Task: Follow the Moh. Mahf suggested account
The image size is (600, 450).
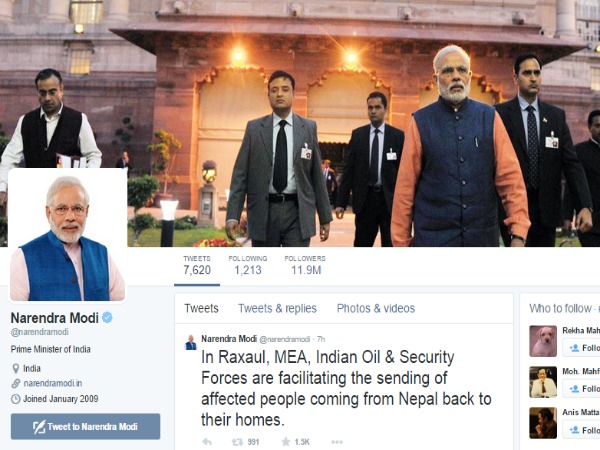Action: tap(581, 389)
